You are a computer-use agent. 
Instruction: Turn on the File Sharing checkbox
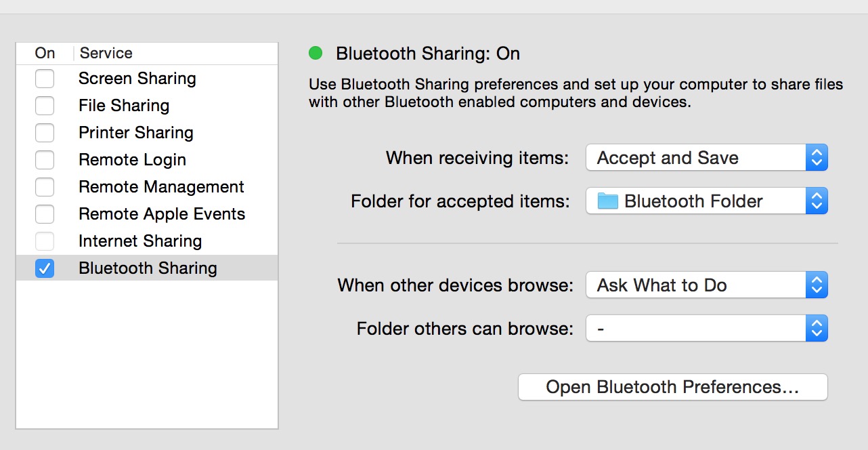[x=45, y=106]
